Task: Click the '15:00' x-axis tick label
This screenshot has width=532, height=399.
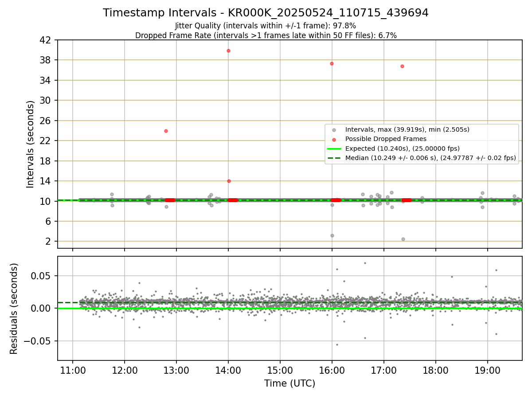Action: pos(280,370)
